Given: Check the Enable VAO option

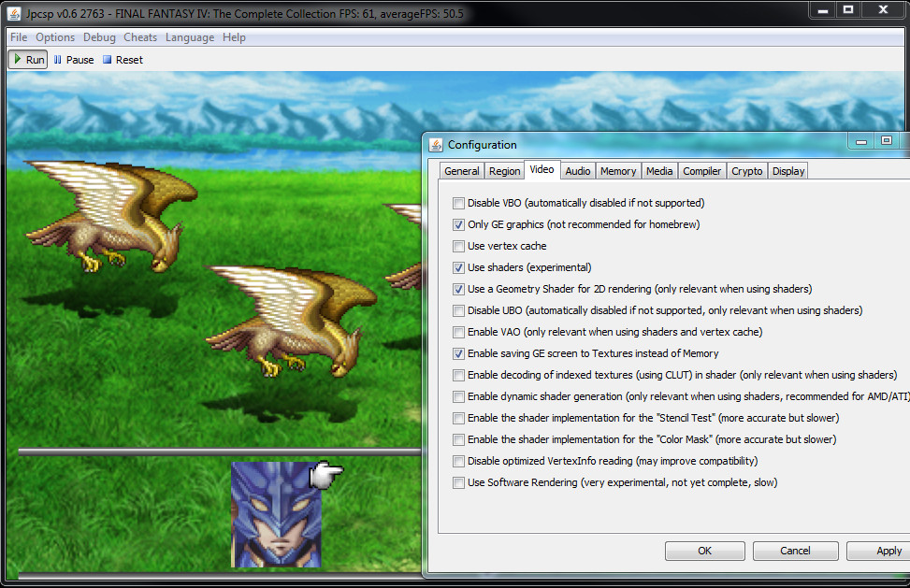Looking at the screenshot, I should [x=458, y=332].
